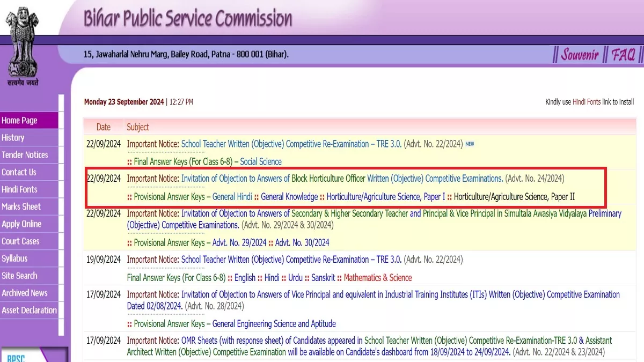
Task: Select Apply Online in sidebar
Action: [29, 224]
